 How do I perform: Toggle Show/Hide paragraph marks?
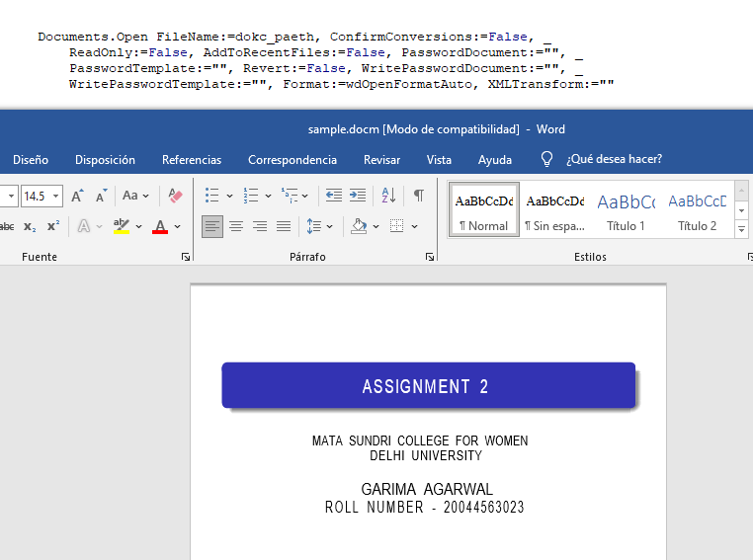coord(419,196)
